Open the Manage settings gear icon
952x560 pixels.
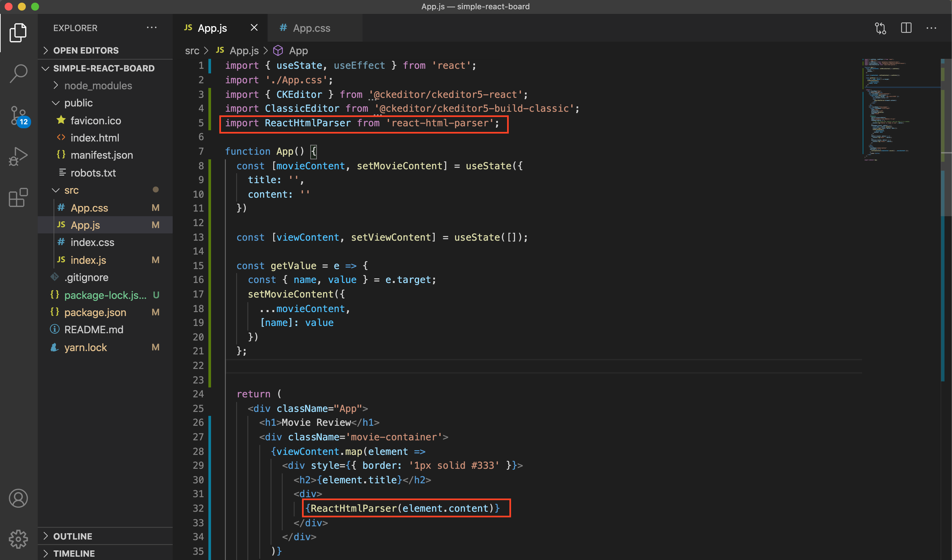point(18,539)
